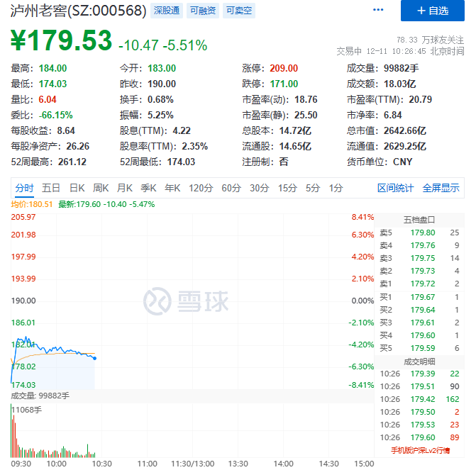Screen dimensions: 476x470
Task: Switch to the 季K chart tab
Action: (148, 188)
